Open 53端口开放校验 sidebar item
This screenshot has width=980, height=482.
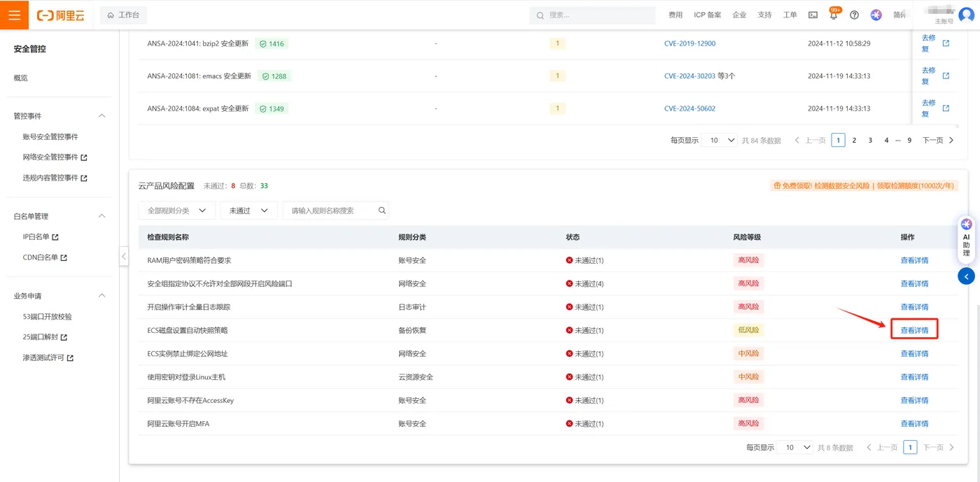tap(47, 316)
